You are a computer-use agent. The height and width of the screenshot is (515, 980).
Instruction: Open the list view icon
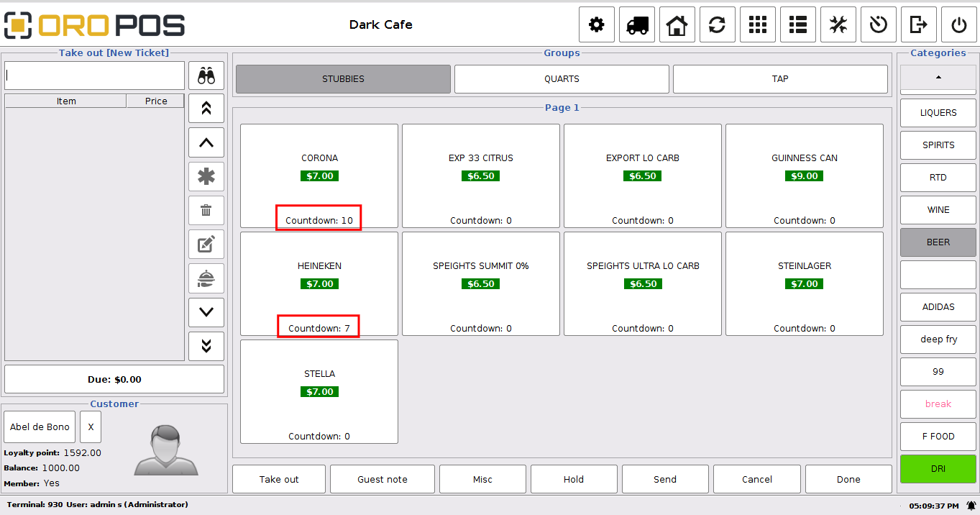click(797, 25)
